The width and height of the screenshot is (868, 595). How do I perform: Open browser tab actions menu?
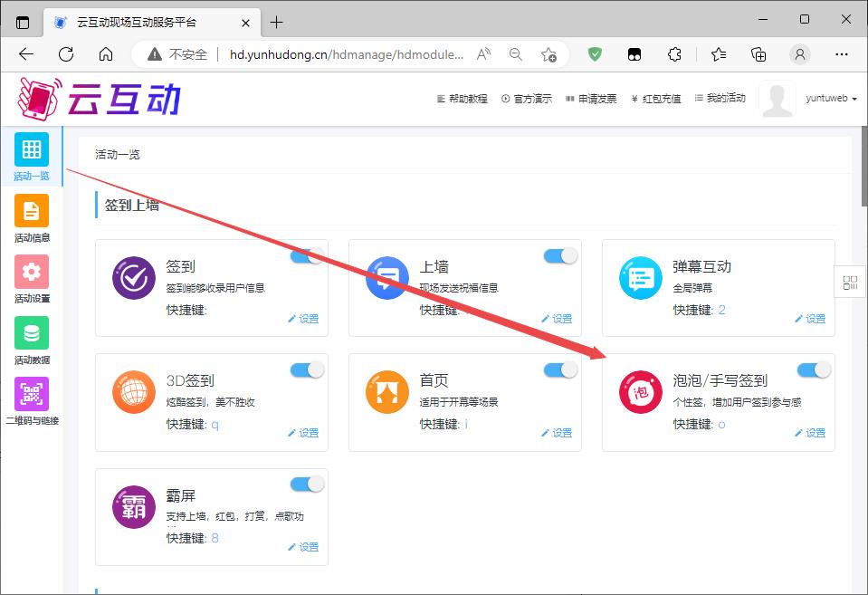(x=23, y=22)
